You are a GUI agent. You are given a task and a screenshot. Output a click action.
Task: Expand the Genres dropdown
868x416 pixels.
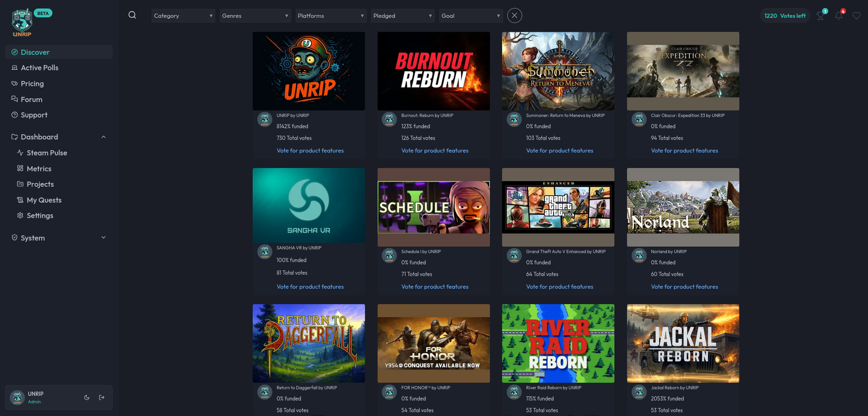pyautogui.click(x=255, y=16)
